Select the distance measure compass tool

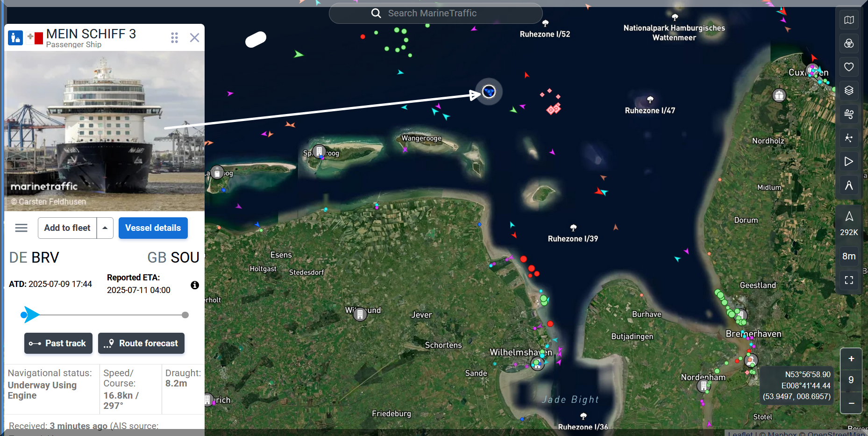coord(849,186)
